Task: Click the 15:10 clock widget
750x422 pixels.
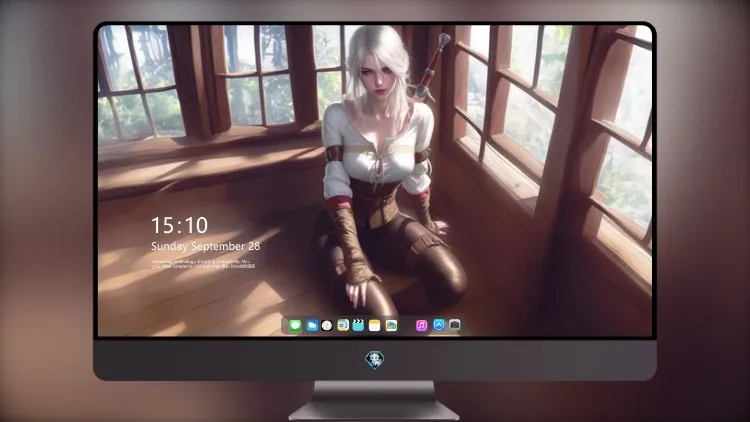Action: point(179,225)
